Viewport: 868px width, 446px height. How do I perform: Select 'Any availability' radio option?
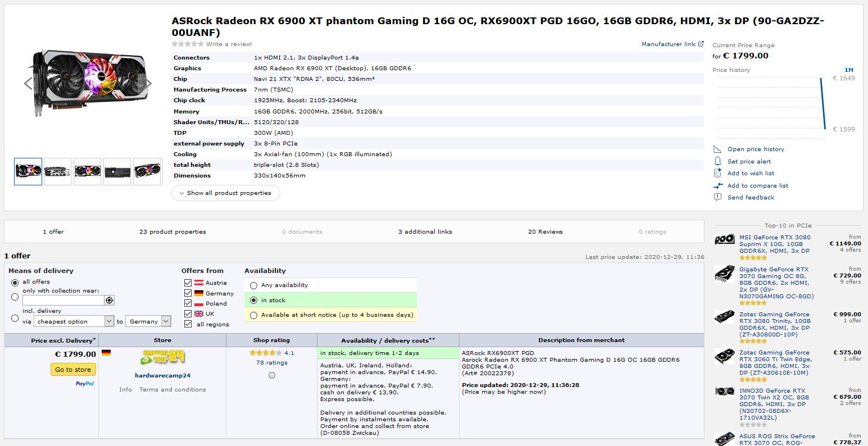point(254,285)
